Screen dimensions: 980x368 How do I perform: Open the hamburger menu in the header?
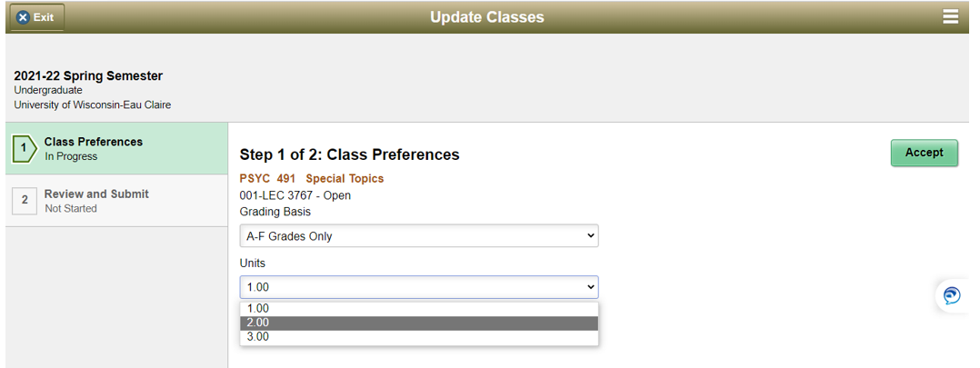[x=950, y=17]
